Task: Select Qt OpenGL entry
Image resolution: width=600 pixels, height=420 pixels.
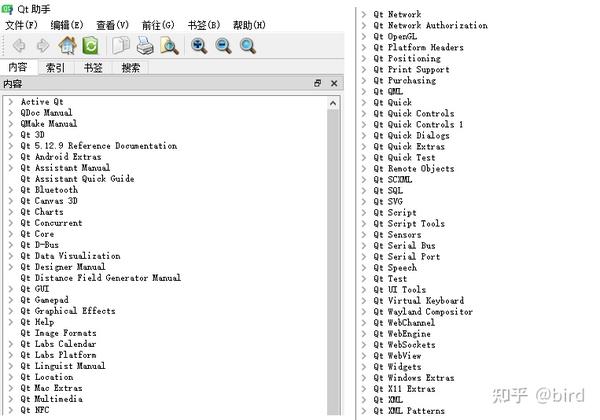Action: pos(395,36)
